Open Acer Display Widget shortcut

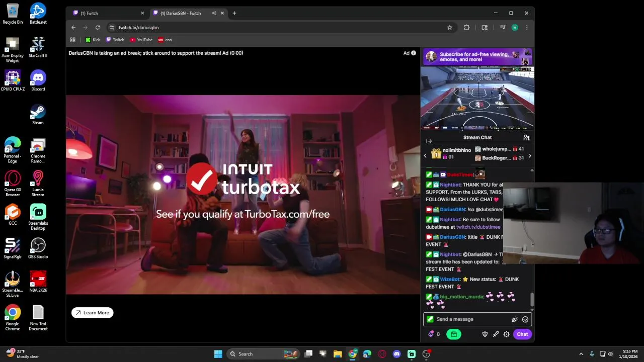pyautogui.click(x=13, y=50)
